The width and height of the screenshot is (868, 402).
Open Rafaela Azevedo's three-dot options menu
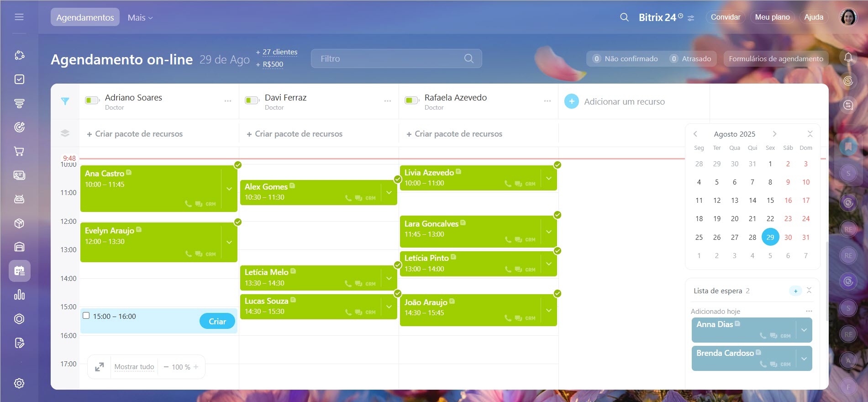547,101
